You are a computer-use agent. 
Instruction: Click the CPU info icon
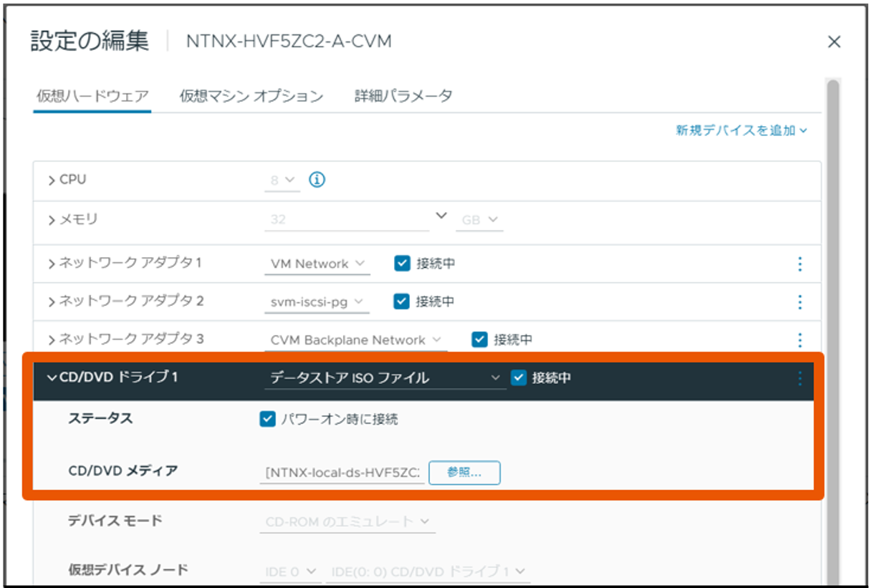pyautogui.click(x=317, y=180)
